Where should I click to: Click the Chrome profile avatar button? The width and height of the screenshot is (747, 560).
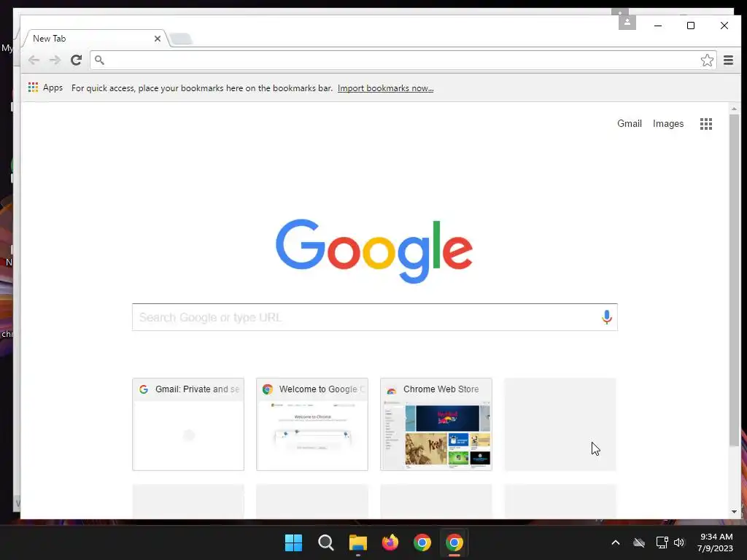pos(627,22)
